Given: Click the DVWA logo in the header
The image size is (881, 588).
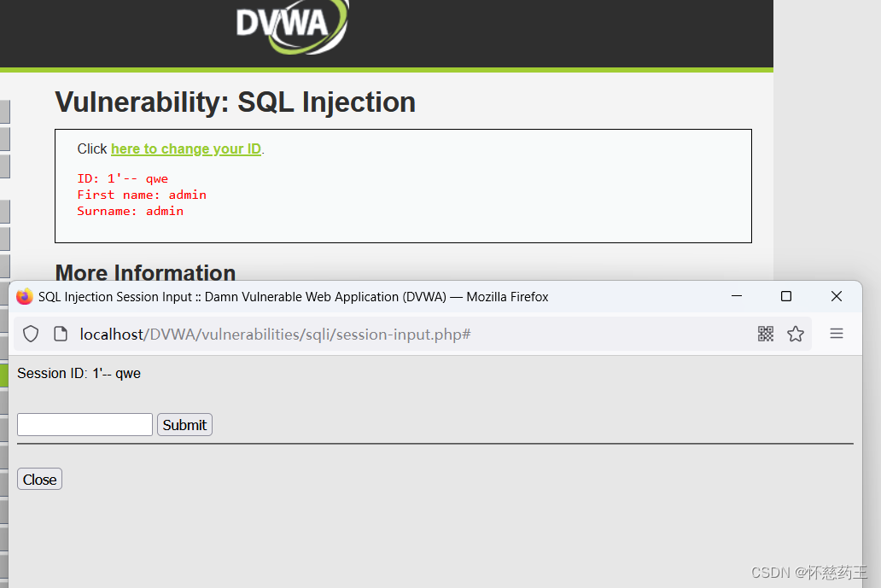Looking at the screenshot, I should 292,26.
